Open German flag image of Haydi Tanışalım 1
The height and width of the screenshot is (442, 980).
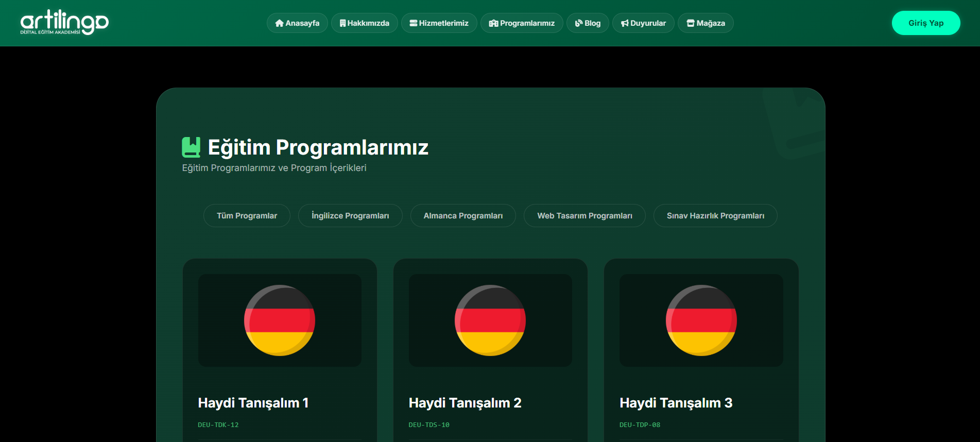tap(280, 320)
